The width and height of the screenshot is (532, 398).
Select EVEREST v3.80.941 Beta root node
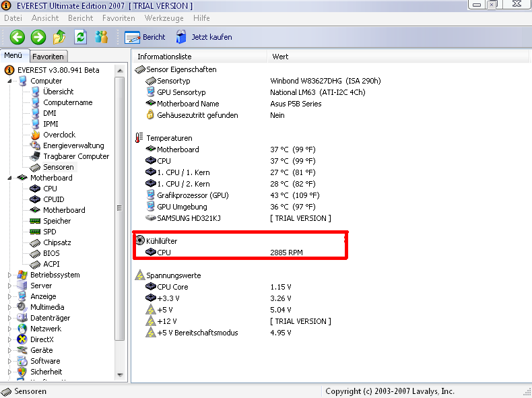59,70
